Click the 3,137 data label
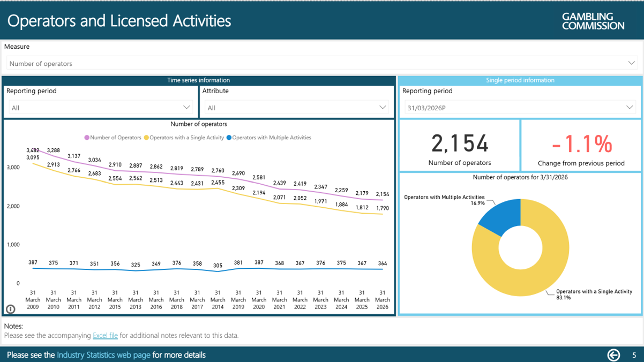Image resolution: width=644 pixels, height=362 pixels. click(x=74, y=156)
